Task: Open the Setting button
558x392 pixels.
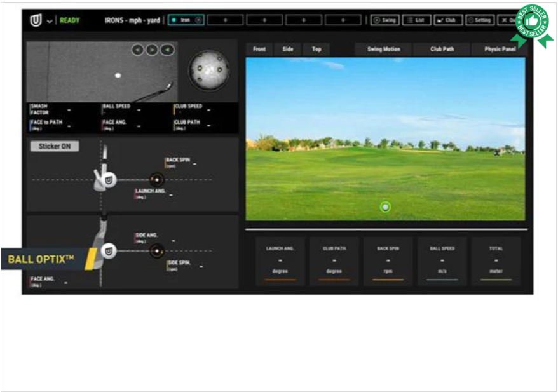Action: [x=479, y=20]
